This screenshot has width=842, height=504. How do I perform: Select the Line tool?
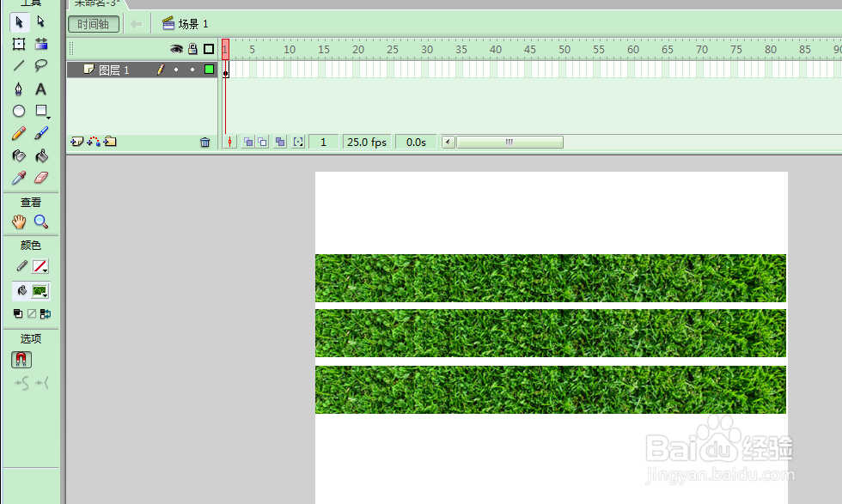pyautogui.click(x=19, y=66)
